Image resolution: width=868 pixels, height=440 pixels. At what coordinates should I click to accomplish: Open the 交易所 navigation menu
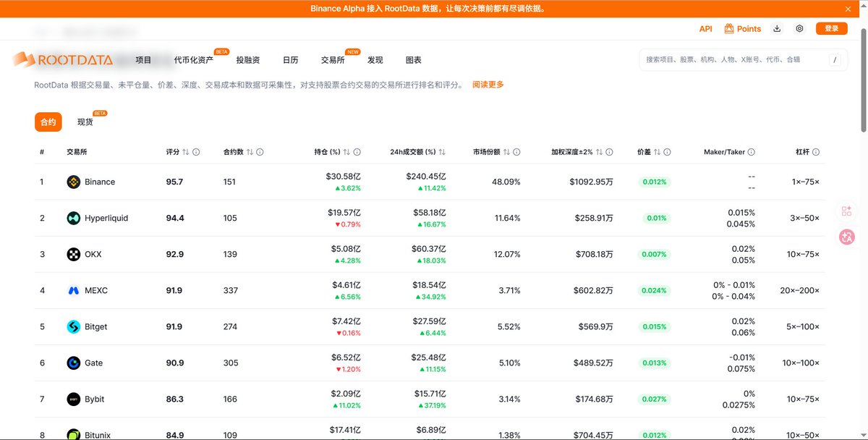click(333, 60)
